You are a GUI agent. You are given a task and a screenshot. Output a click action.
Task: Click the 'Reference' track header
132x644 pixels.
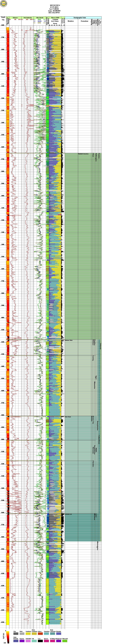(15, 18)
